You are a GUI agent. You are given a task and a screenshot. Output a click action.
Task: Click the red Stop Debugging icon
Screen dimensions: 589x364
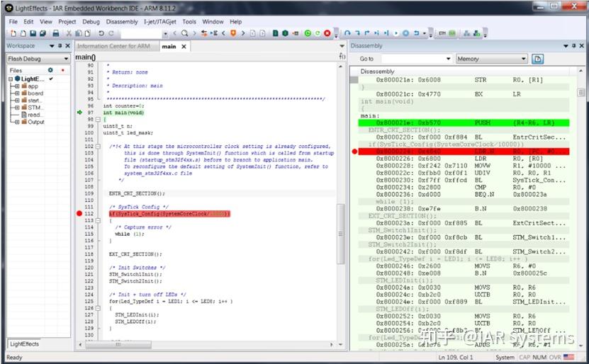(x=327, y=33)
